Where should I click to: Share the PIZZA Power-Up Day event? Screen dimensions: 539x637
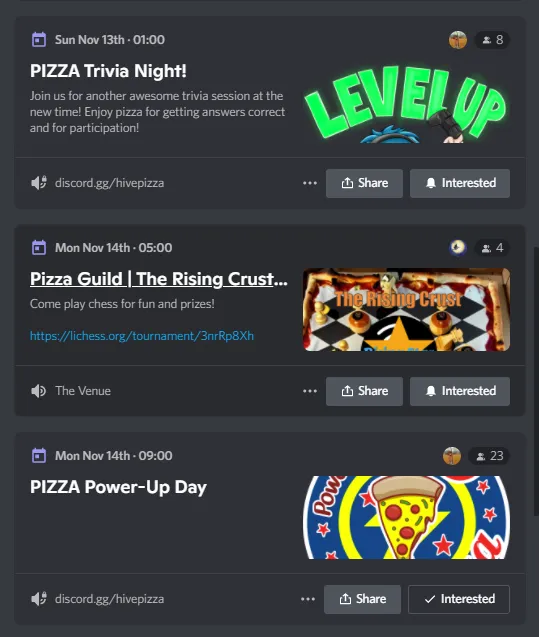pos(362,599)
